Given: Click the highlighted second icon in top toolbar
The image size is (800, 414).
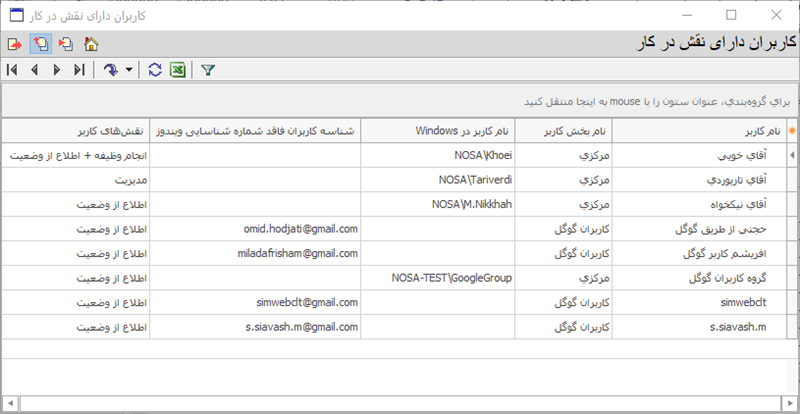Looking at the screenshot, I should pos(40,44).
